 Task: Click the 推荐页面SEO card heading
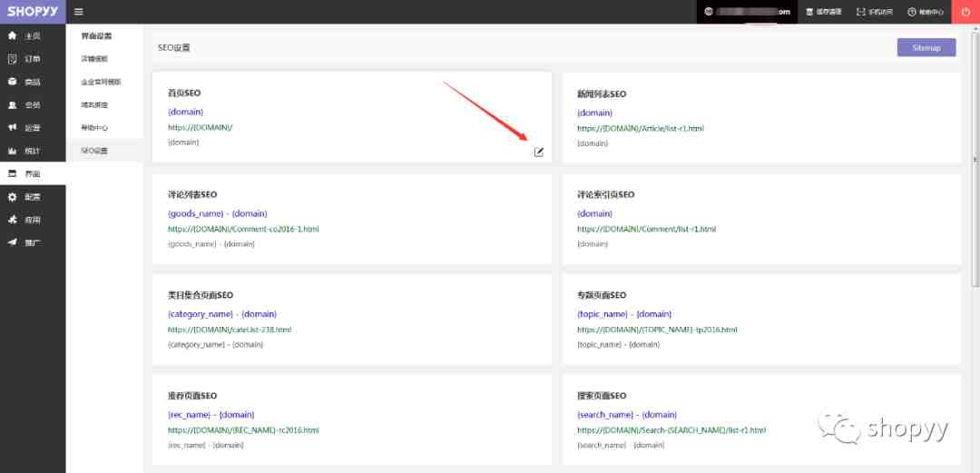point(191,396)
